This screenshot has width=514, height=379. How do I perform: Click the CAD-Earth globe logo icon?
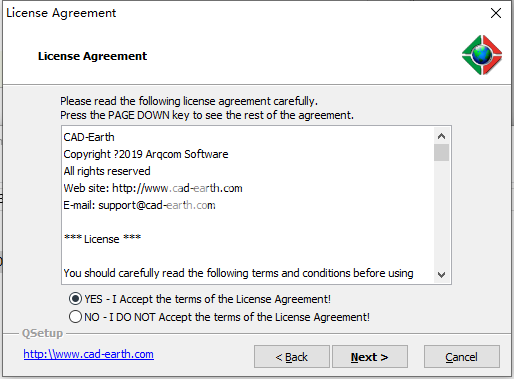click(482, 55)
